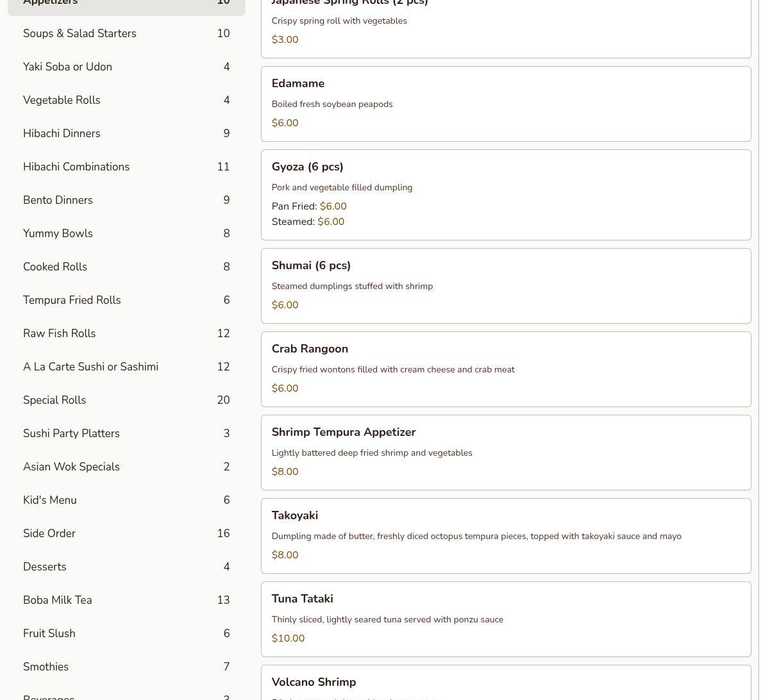
Task: Click the Tuna Tataki $10.00 price
Action: 288,638
